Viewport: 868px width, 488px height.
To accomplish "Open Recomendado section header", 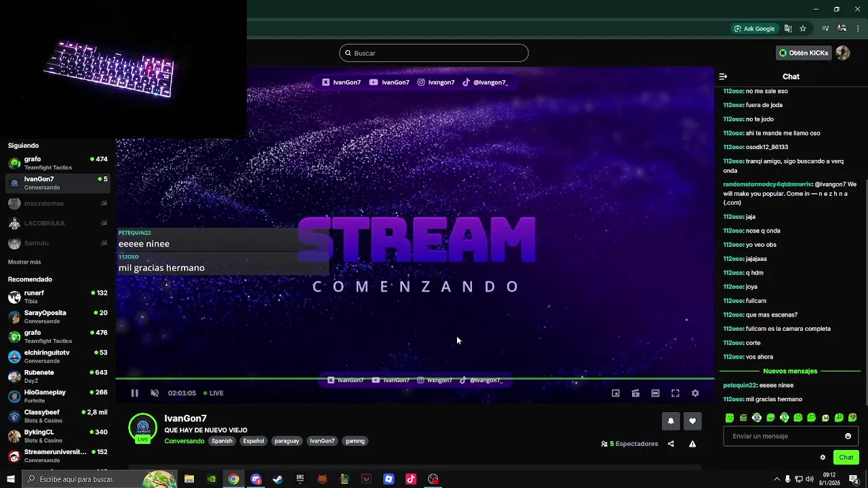I will (30, 279).
